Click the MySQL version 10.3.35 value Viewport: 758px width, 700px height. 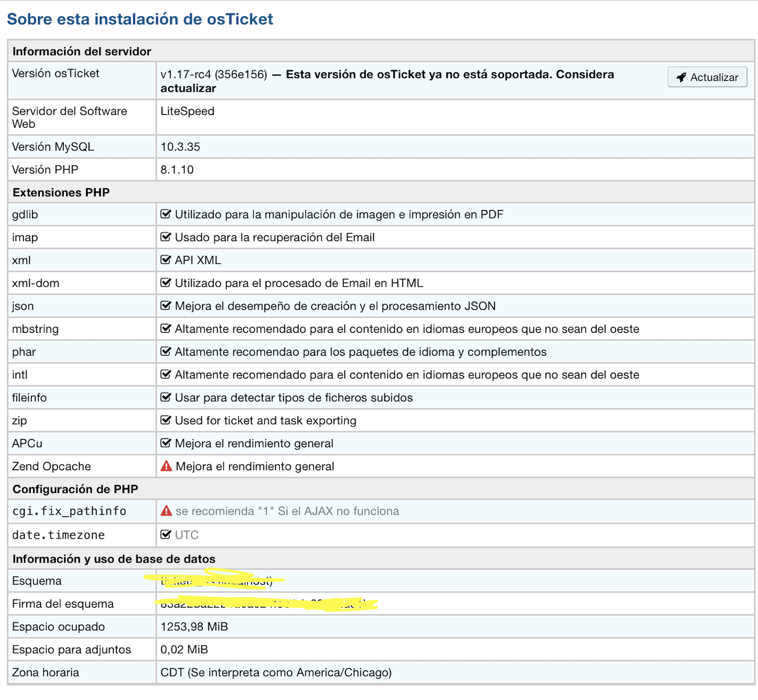pos(180,146)
